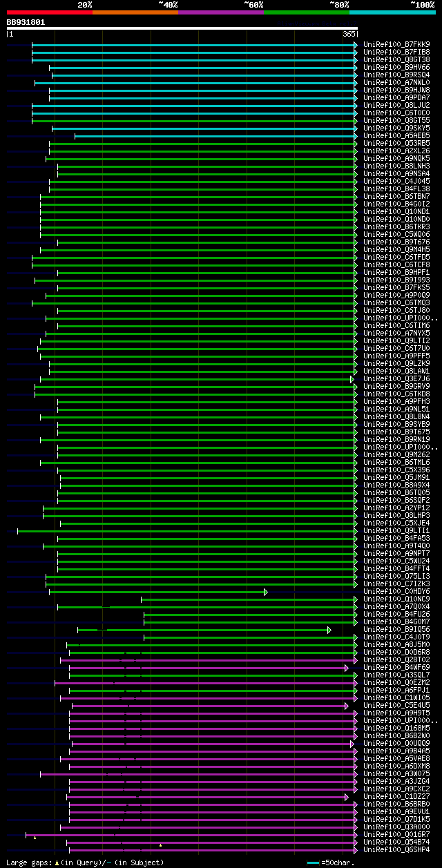
Task: Open the UniRef100_B8LNH3 entry
Action: tap(396, 166)
